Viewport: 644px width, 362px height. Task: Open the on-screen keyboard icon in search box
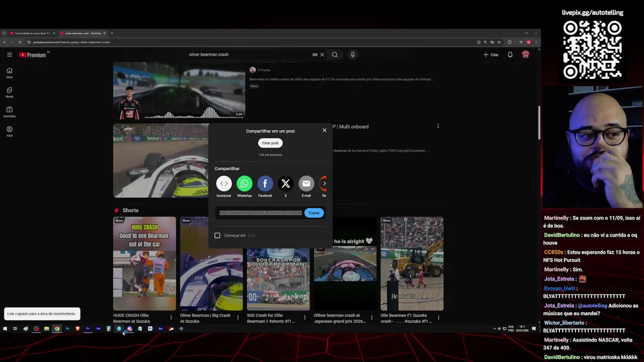pyautogui.click(x=315, y=55)
